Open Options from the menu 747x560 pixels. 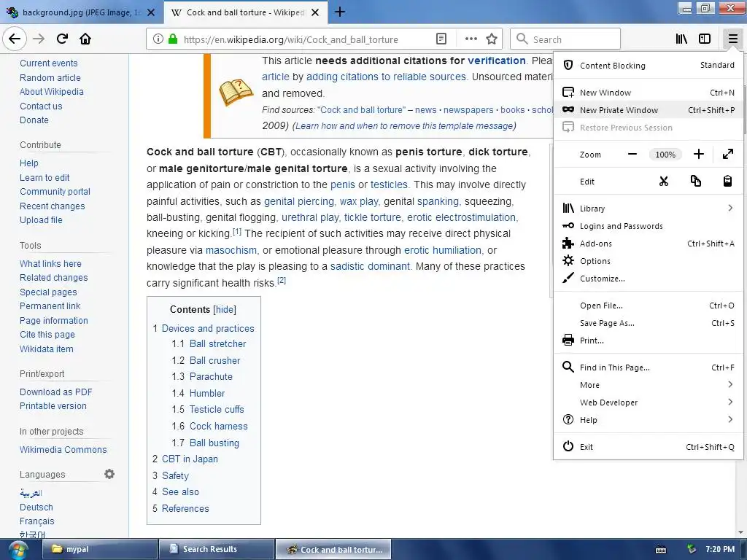pos(649,261)
